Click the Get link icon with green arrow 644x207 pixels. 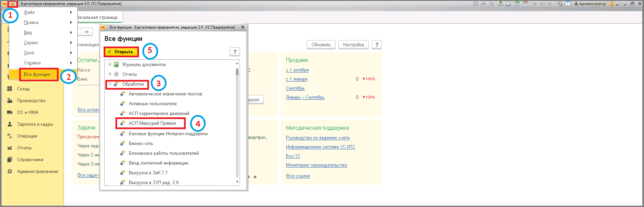click(x=501, y=4)
